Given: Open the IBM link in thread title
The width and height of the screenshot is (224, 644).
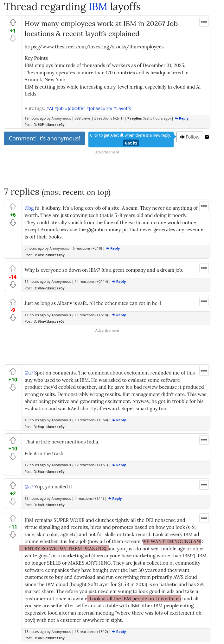Looking at the screenshot, I should coord(98,7).
